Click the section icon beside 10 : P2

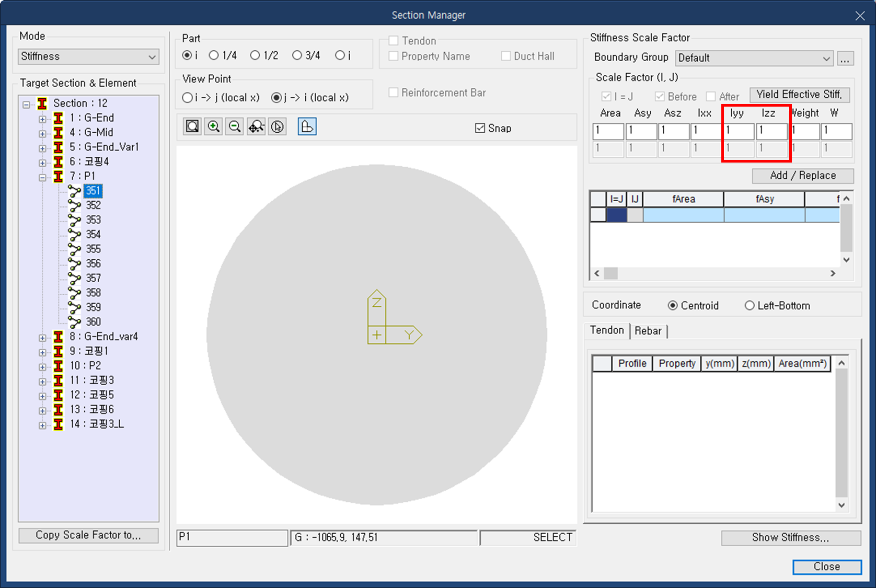[59, 366]
